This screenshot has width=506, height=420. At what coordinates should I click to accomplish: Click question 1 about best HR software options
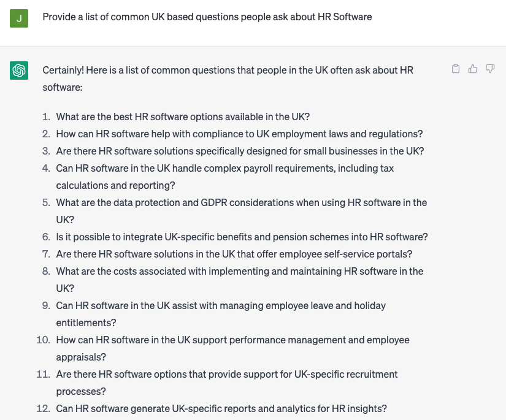pyautogui.click(x=183, y=116)
